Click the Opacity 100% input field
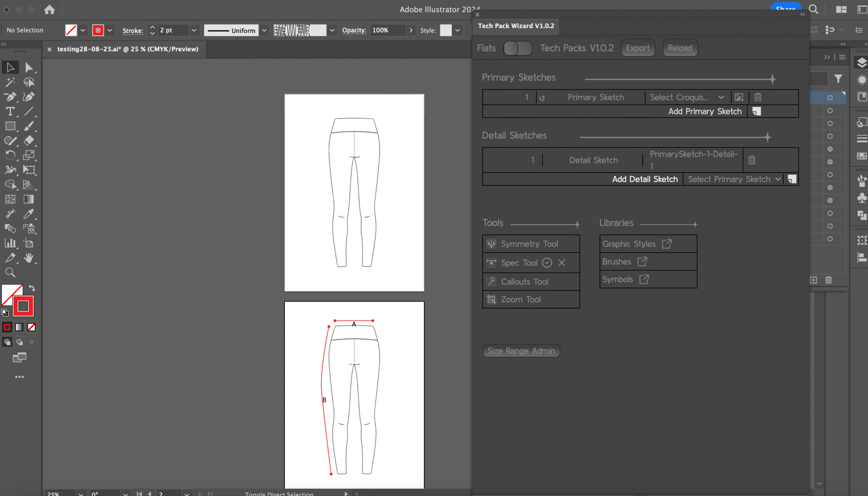The height and width of the screenshot is (496, 868). (387, 30)
